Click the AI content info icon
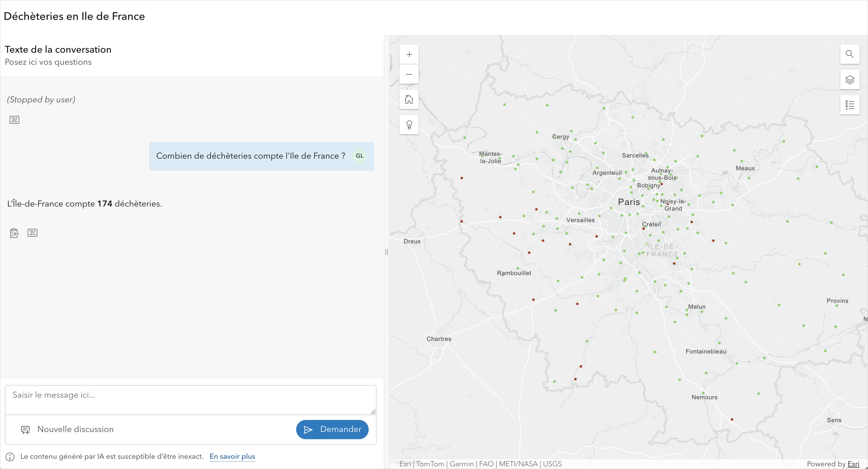The image size is (868, 469). pyautogui.click(x=10, y=457)
